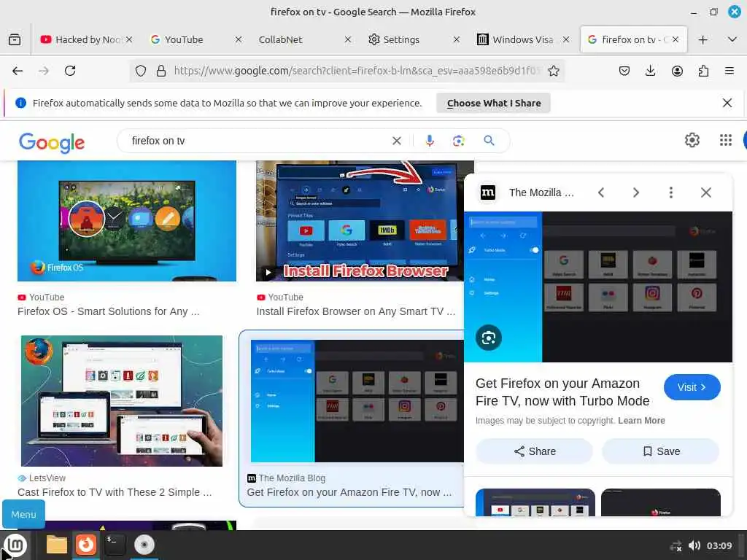Open Firefox account icon
Viewport: 747px width, 560px height.
[x=677, y=71]
